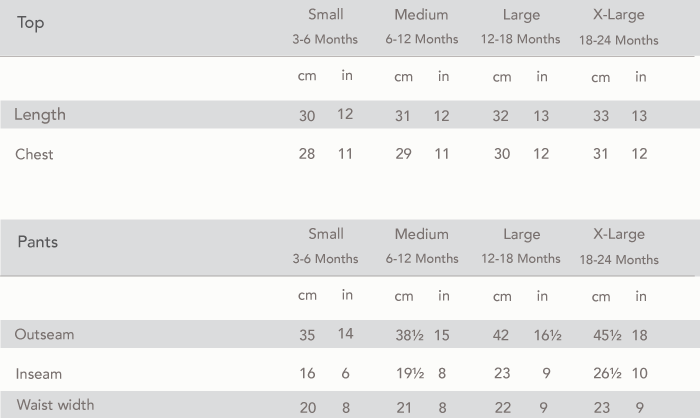Click the 38½ Outseam value
This screenshot has height=418, width=700.
410,335
